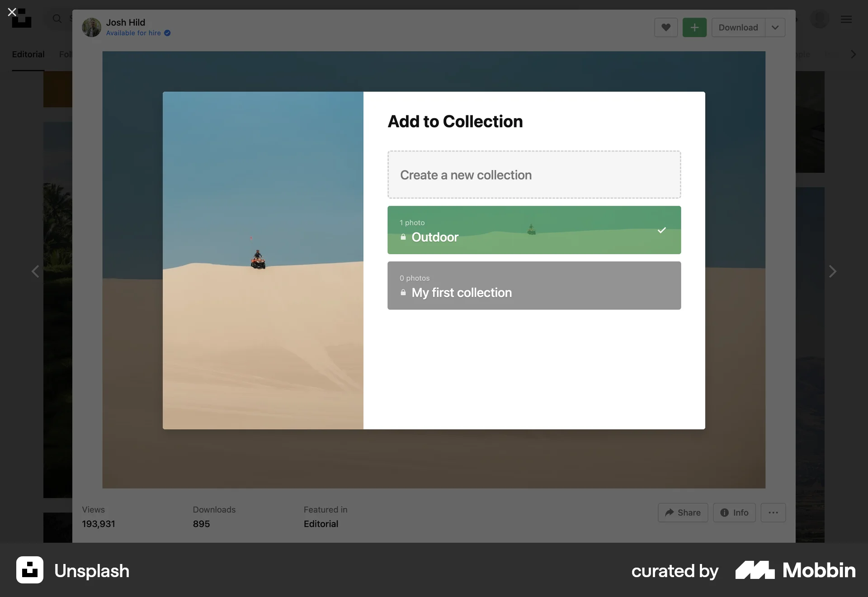Click the Mobbin logo in the footer

click(796, 570)
